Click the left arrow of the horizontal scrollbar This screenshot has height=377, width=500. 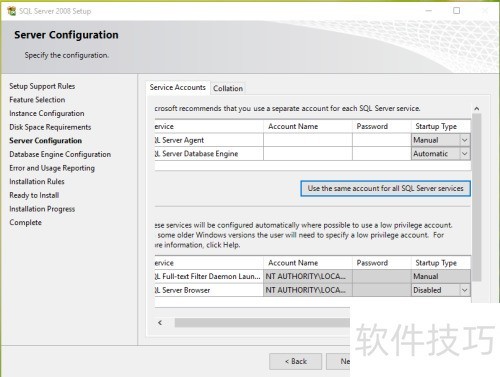160,323
